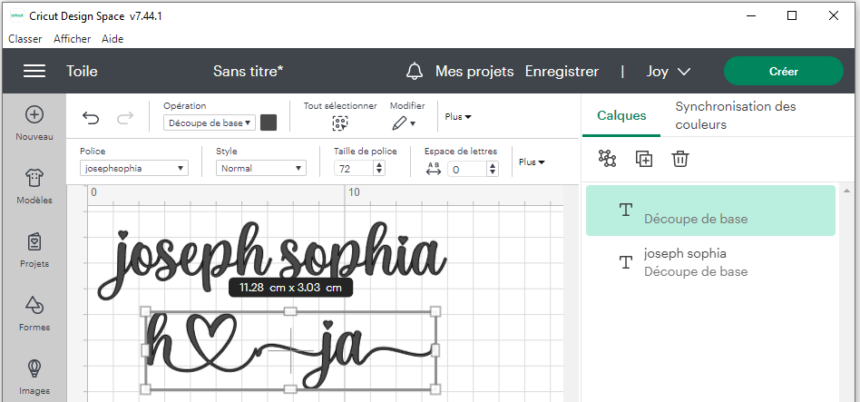Viewport: 860px width, 402px height.
Task: Click the group layers icon
Action: point(607,158)
